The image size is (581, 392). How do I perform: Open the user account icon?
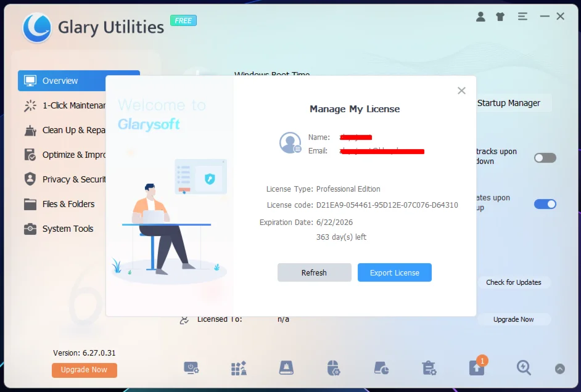480,17
